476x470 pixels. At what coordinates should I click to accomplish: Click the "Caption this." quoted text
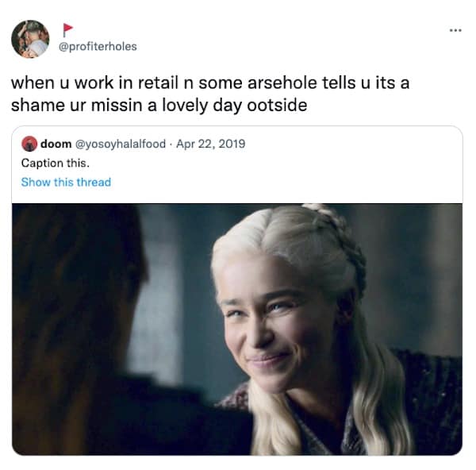coord(56,163)
